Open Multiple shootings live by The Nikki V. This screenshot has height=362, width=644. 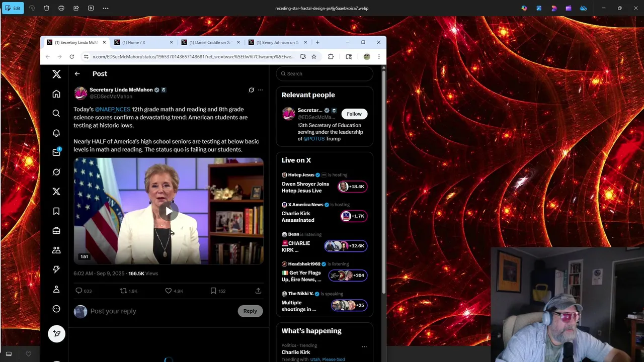(325, 303)
